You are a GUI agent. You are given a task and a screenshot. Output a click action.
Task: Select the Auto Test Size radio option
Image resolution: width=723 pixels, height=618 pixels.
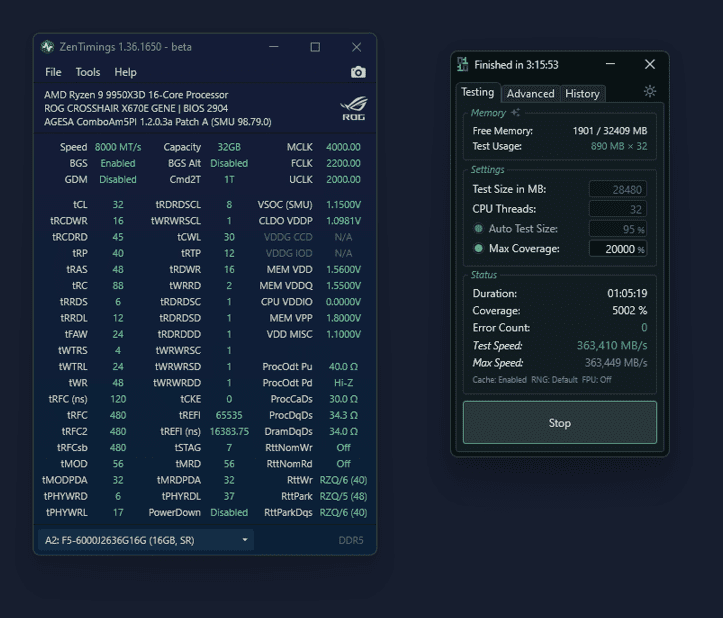pos(479,228)
